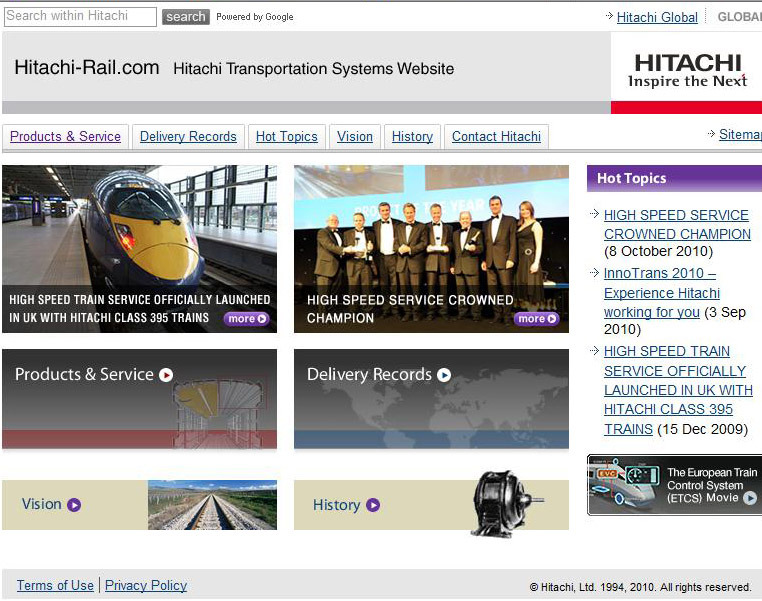The height and width of the screenshot is (601, 762).
Task: Click arrow bullet beside InnoTrans 2010 topic
Action: (594, 272)
